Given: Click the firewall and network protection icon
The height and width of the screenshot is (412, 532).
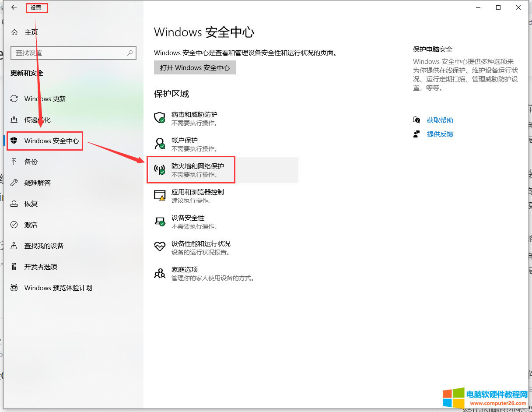Looking at the screenshot, I should click(x=160, y=170).
